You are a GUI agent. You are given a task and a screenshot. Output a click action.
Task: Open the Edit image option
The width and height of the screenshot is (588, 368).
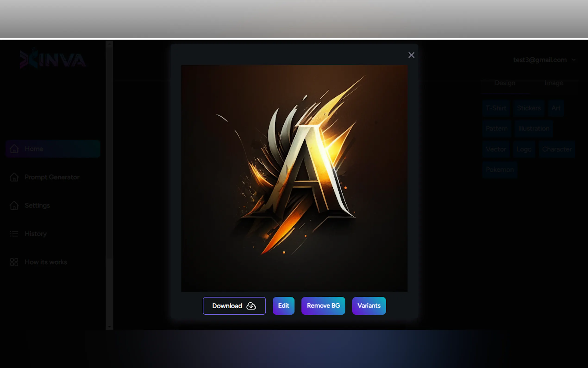283,306
